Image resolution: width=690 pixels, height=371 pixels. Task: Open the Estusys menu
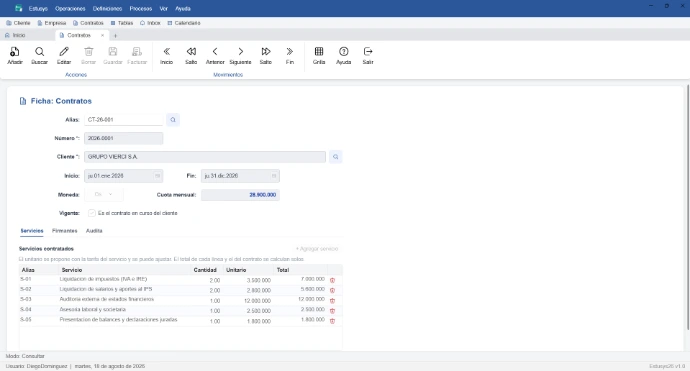[38, 8]
